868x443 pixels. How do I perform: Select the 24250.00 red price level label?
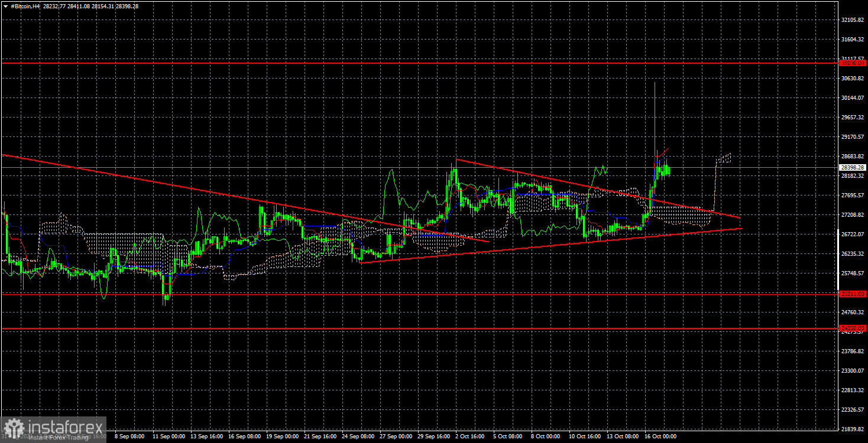click(x=853, y=328)
